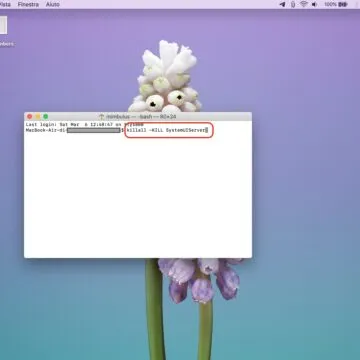Open the Finestra menu
This screenshot has height=360, width=360.
click(28, 4)
